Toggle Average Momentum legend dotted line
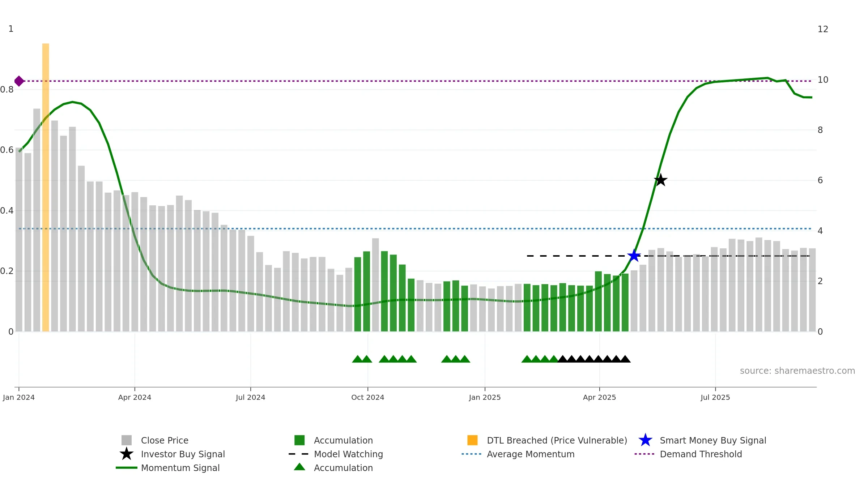 point(472,454)
